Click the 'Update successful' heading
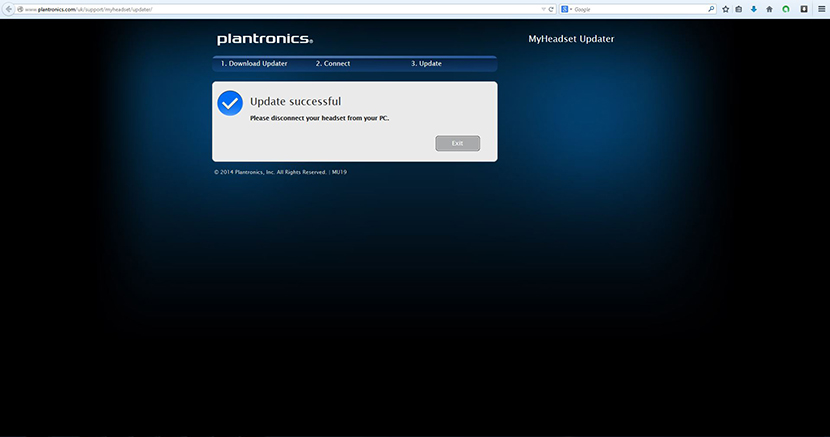 pos(295,101)
